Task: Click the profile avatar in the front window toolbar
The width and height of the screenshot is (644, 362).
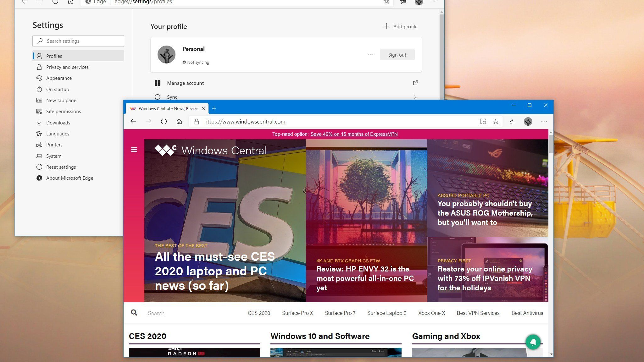Action: 528,122
